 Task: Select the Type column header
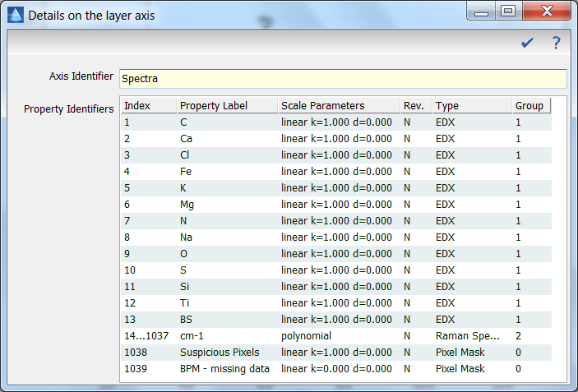469,106
